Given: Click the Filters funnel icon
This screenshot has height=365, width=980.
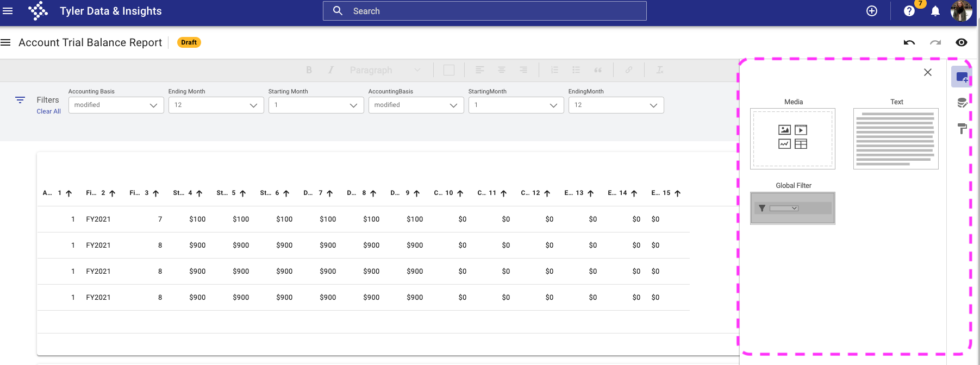Looking at the screenshot, I should click(20, 100).
